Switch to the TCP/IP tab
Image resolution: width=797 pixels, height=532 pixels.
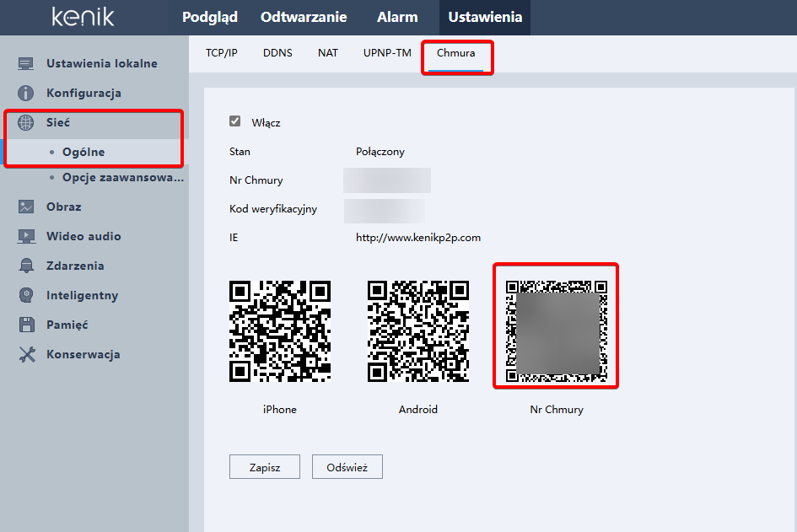pyautogui.click(x=221, y=52)
